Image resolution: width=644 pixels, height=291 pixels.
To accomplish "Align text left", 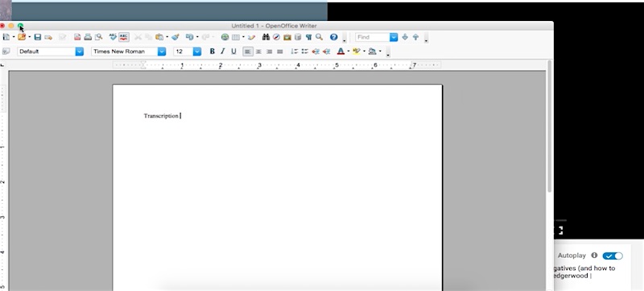I will pos(248,52).
